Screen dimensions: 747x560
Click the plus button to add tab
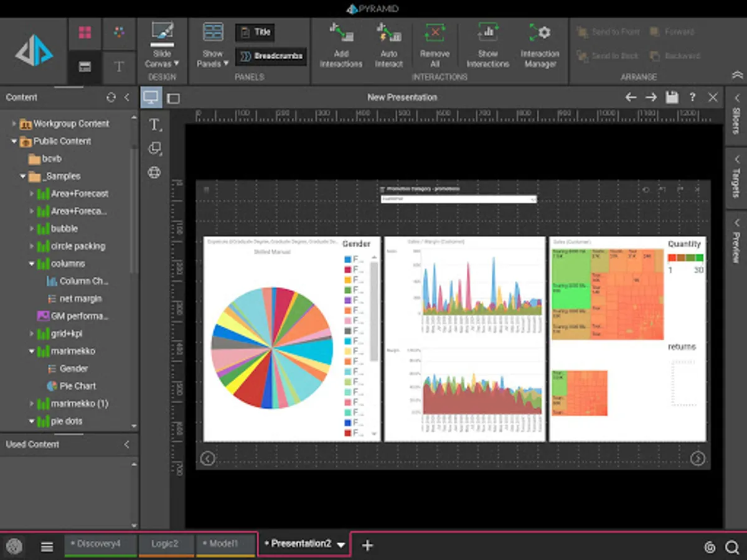click(367, 546)
